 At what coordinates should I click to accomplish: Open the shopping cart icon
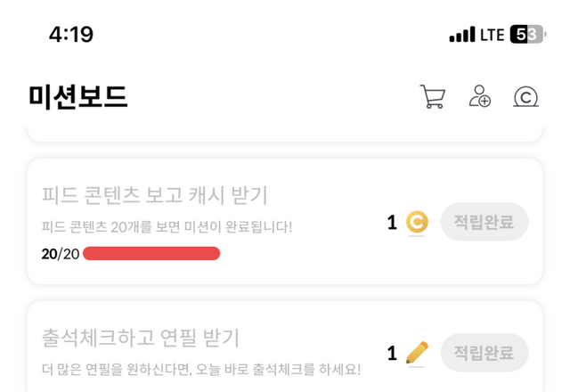point(432,97)
